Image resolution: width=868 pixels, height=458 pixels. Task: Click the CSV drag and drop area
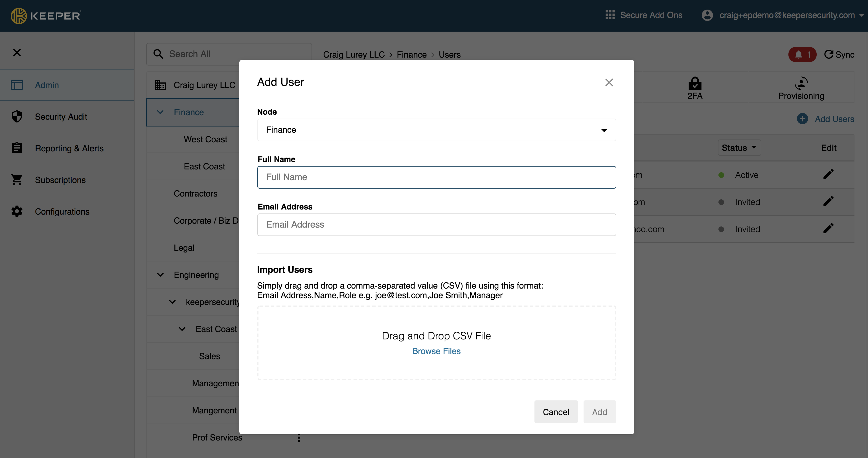[436, 343]
